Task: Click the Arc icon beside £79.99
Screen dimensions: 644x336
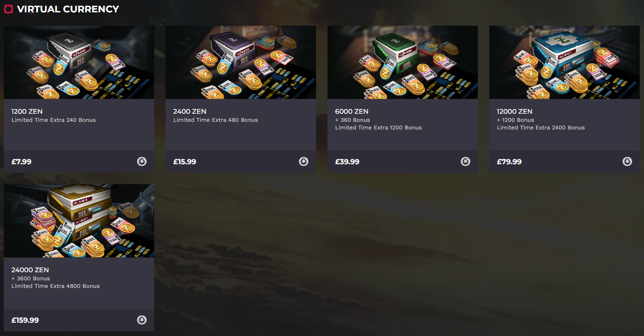Action: point(627,161)
